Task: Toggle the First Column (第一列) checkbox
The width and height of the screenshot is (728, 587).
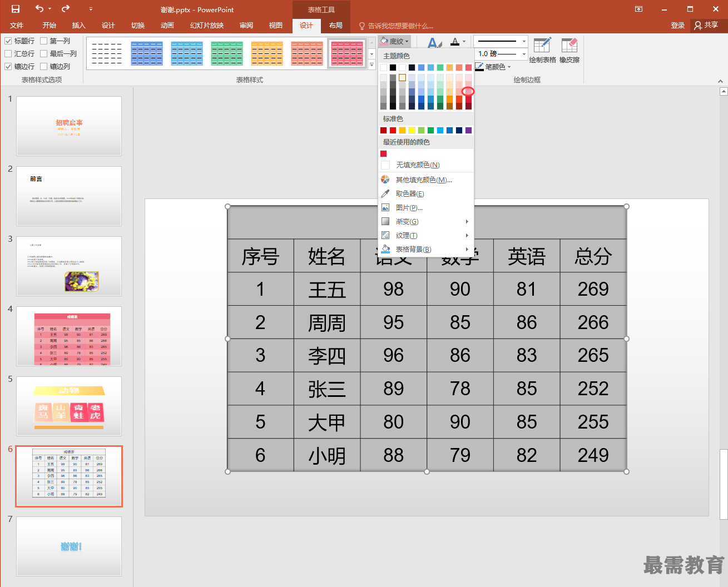Action: 44,41
